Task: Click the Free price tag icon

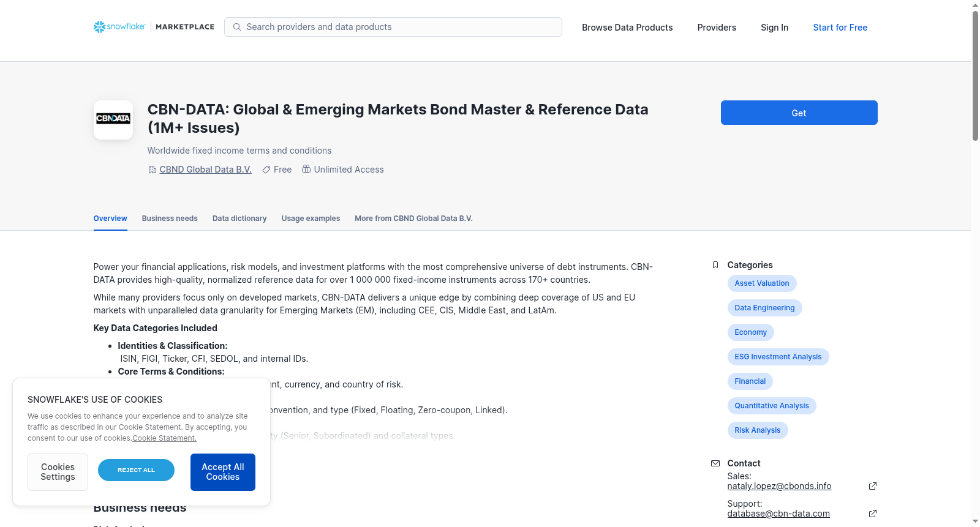Action: [x=266, y=170]
